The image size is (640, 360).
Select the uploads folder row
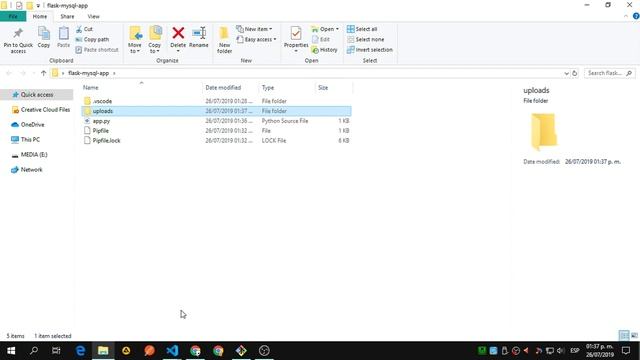(x=216, y=111)
